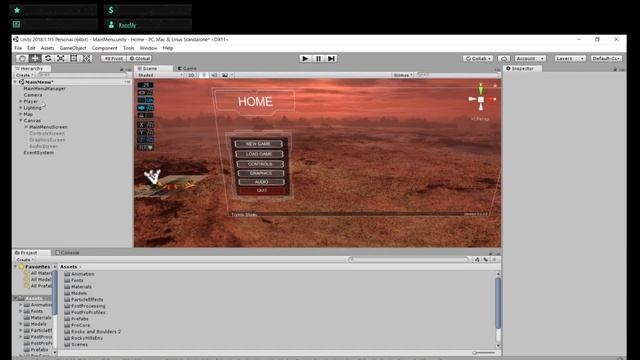Open the Gizmos dropdown in Scene view

pyautogui.click(x=403, y=75)
